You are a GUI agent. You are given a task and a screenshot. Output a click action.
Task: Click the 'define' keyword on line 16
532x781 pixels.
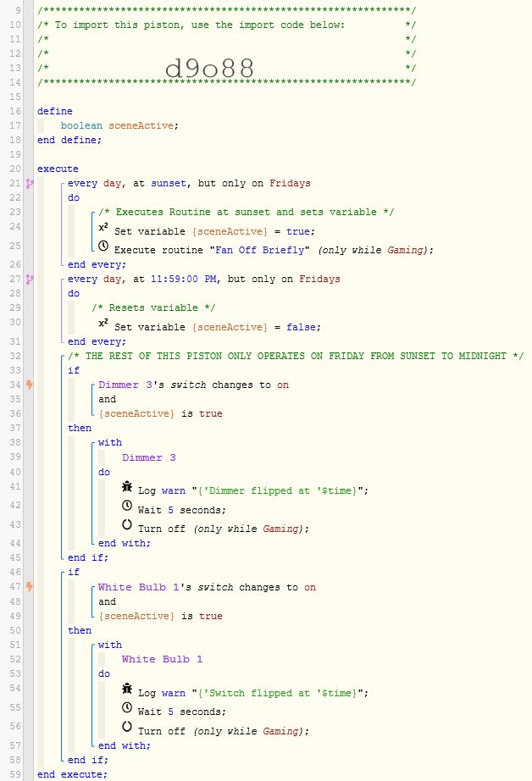tap(55, 111)
